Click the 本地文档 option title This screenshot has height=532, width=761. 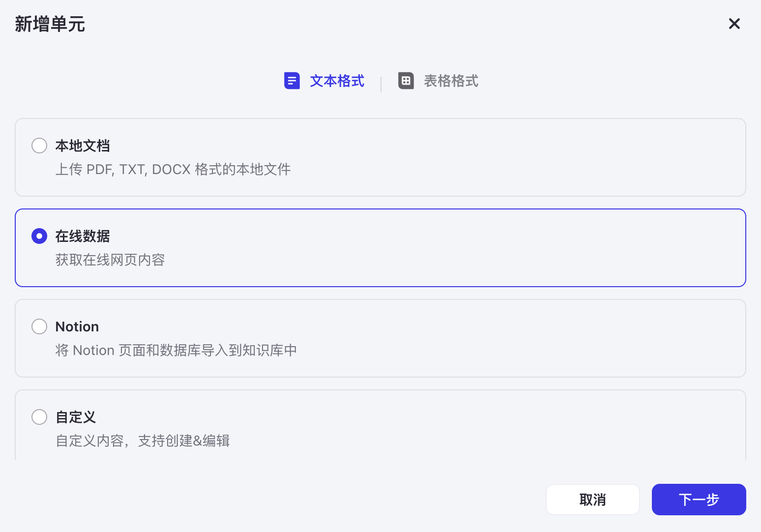click(x=83, y=146)
